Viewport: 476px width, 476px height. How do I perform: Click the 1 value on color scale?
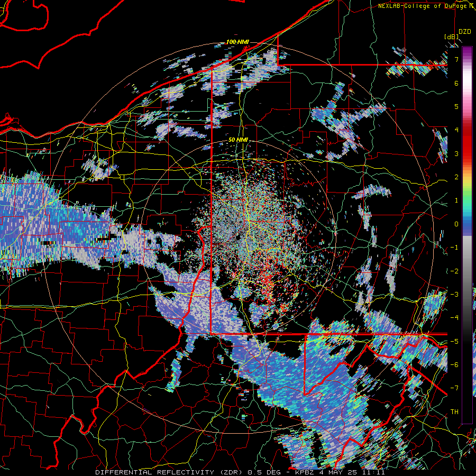coord(456,200)
